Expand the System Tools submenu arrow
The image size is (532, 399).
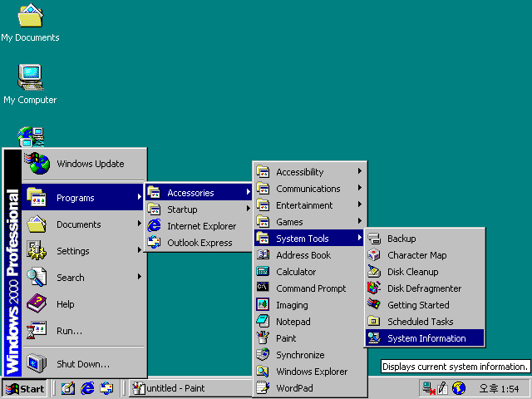(x=359, y=238)
